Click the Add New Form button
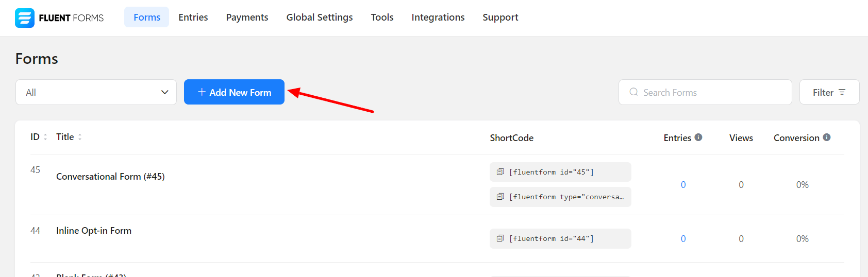The width and height of the screenshot is (868, 277). pyautogui.click(x=234, y=92)
